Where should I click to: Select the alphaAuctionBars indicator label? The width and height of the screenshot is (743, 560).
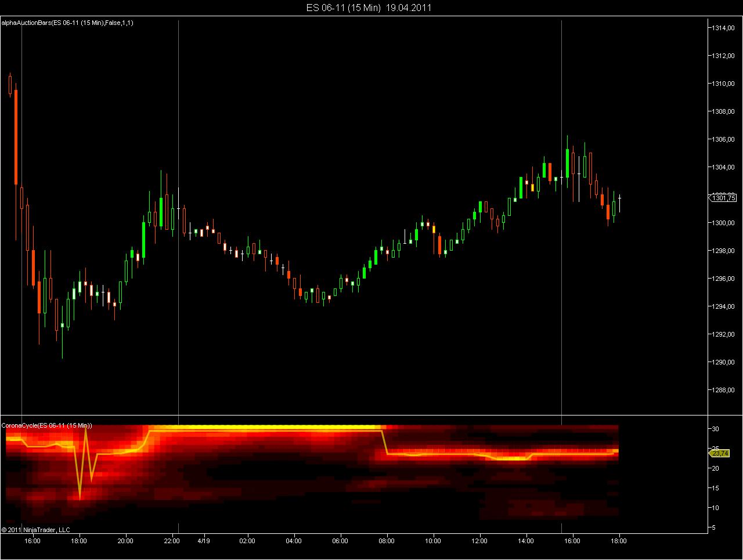click(67, 23)
